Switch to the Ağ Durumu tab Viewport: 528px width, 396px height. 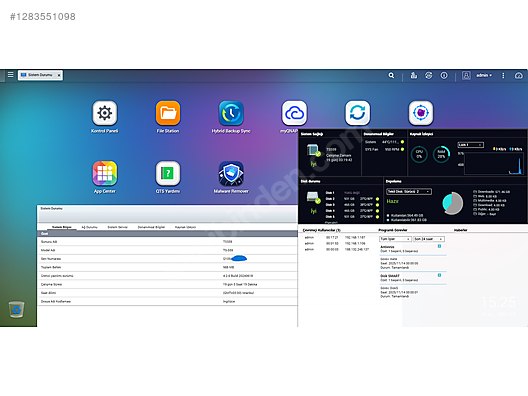[x=89, y=227]
